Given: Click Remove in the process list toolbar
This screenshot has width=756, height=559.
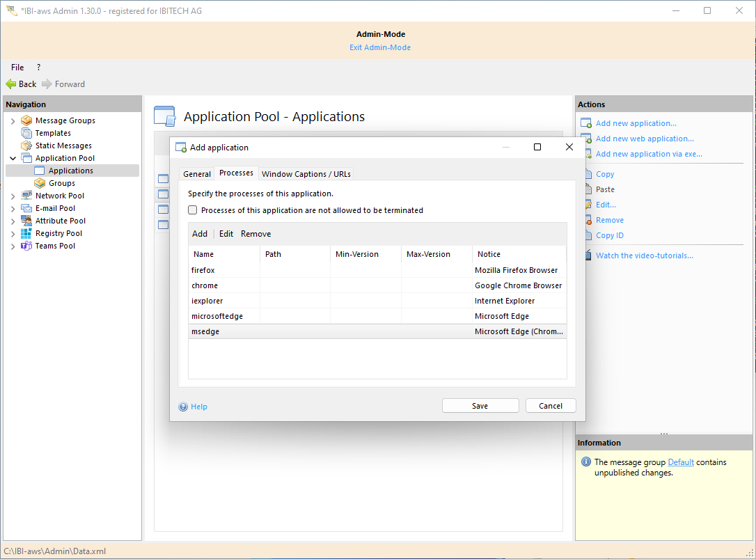Looking at the screenshot, I should click(x=255, y=234).
